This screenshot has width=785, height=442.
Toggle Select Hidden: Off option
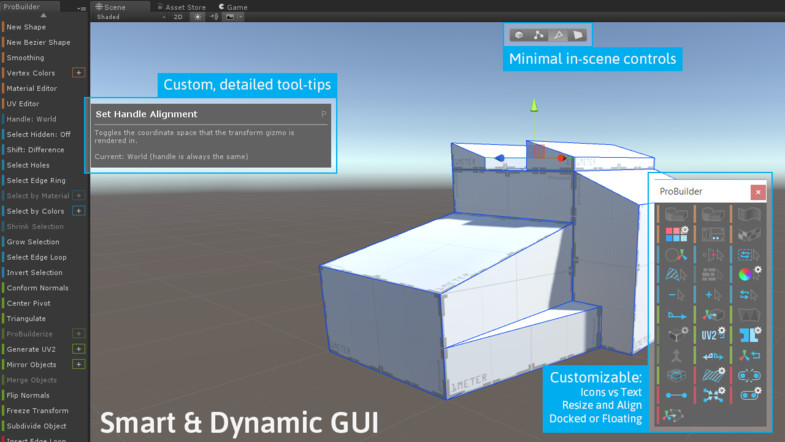[38, 134]
